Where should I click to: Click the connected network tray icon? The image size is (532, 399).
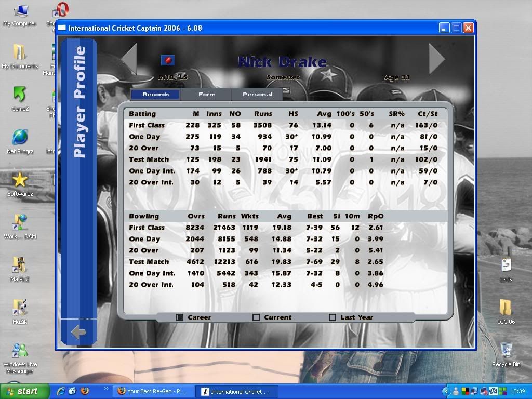pos(474,392)
